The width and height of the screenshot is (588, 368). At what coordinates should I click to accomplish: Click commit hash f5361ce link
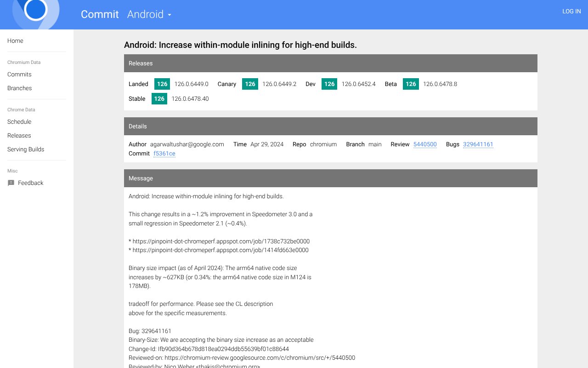(164, 154)
